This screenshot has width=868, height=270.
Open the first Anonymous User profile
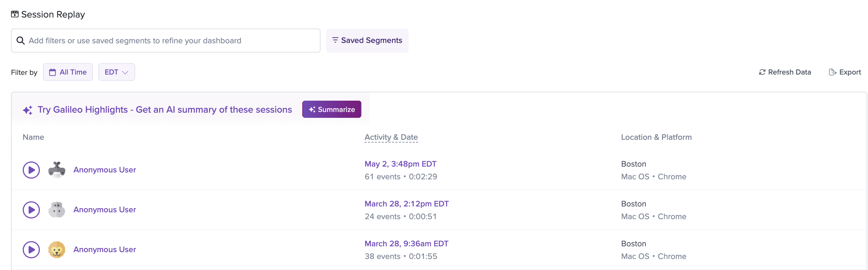pyautogui.click(x=105, y=170)
